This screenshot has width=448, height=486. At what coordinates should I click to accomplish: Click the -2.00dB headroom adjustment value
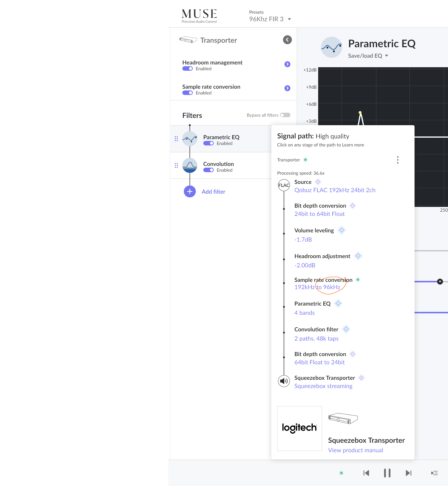(305, 265)
